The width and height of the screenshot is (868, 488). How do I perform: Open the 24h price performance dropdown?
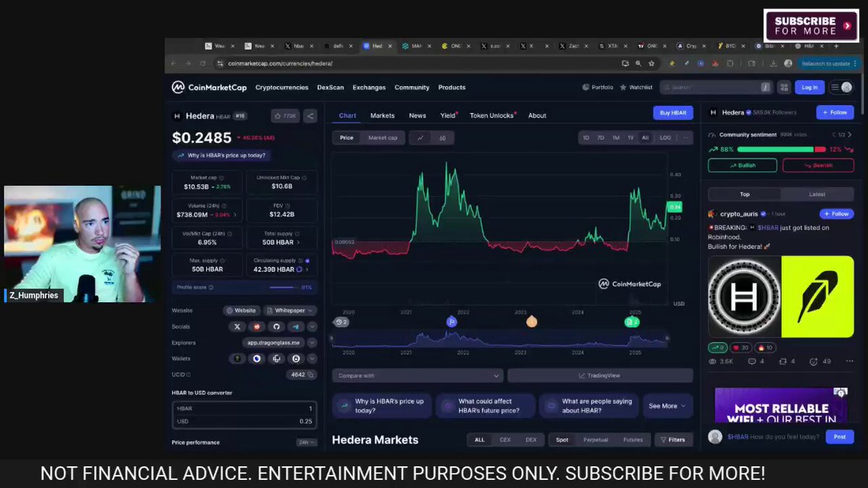pos(307,442)
